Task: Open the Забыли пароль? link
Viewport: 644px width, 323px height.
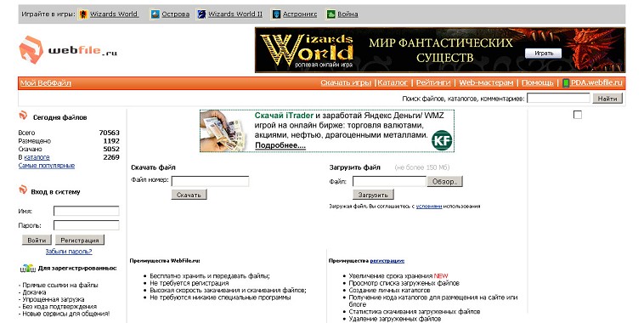Action: pyautogui.click(x=69, y=252)
